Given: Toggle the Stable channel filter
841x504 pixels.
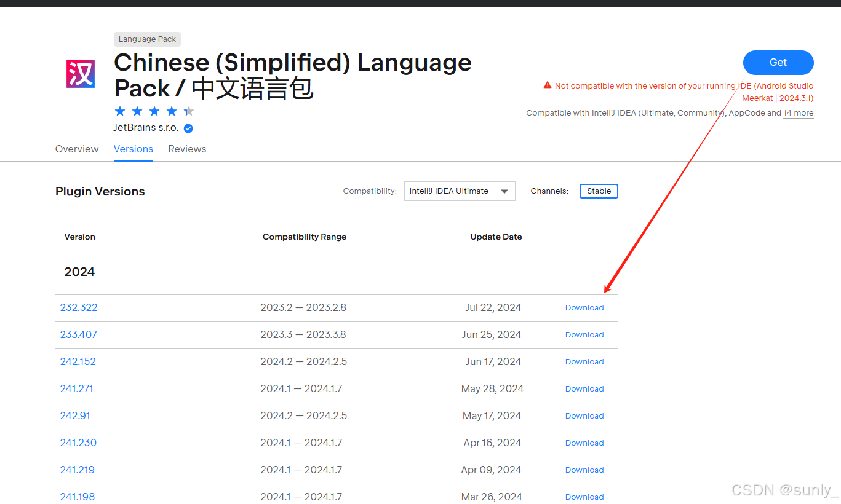Looking at the screenshot, I should (x=599, y=191).
